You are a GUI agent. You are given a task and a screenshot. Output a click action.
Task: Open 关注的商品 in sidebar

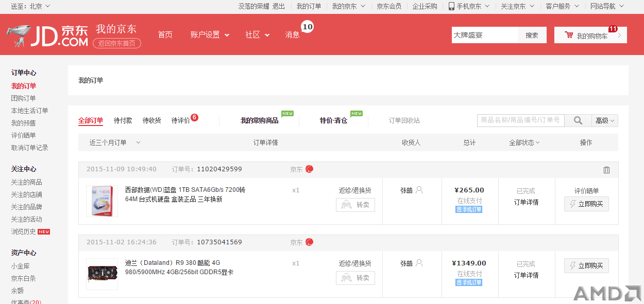[x=27, y=182]
